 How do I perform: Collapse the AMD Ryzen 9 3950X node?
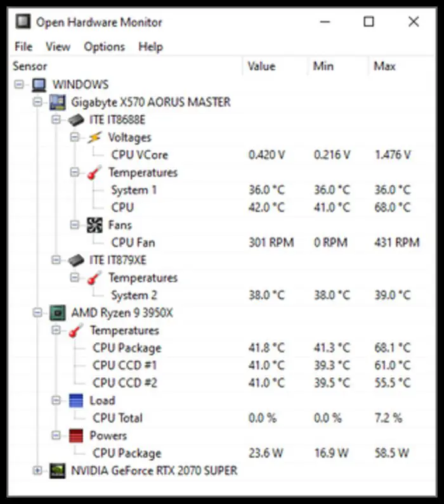click(x=37, y=313)
